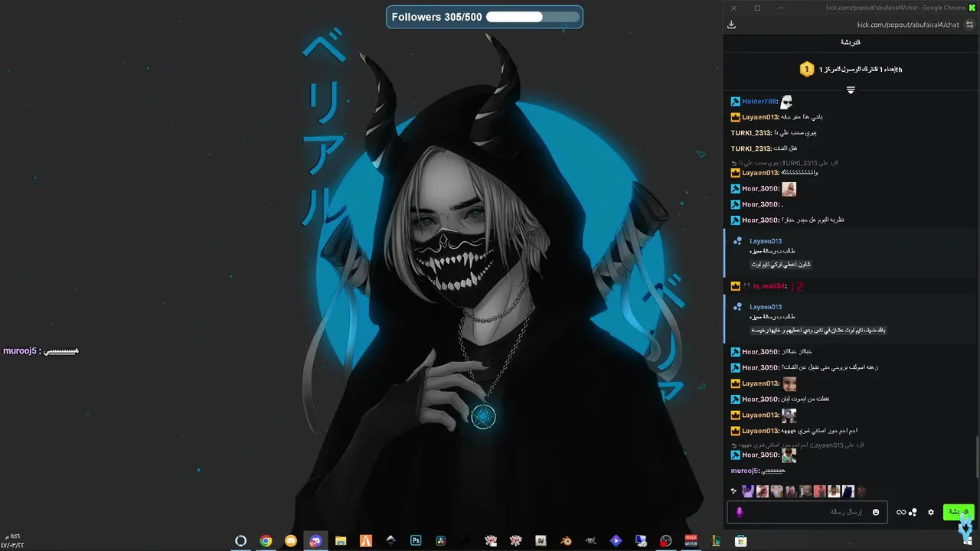Open Blender from the taskbar
The width and height of the screenshot is (980, 551).
(566, 541)
